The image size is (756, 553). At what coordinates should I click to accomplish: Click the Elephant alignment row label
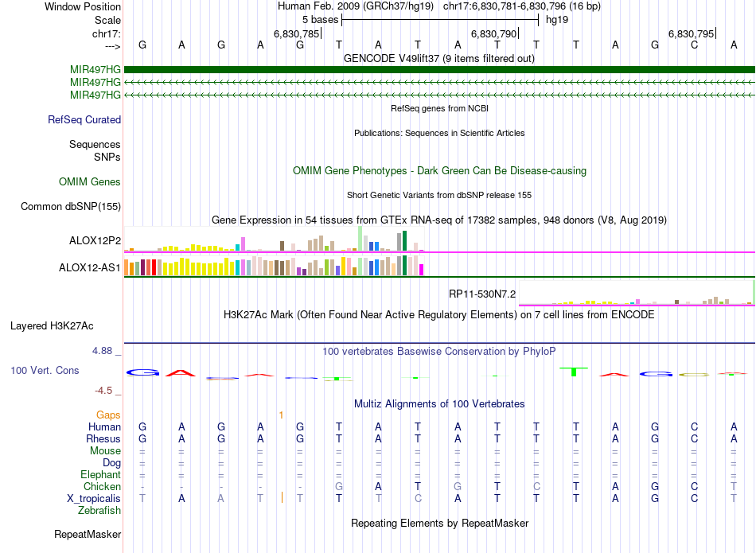pos(100,475)
